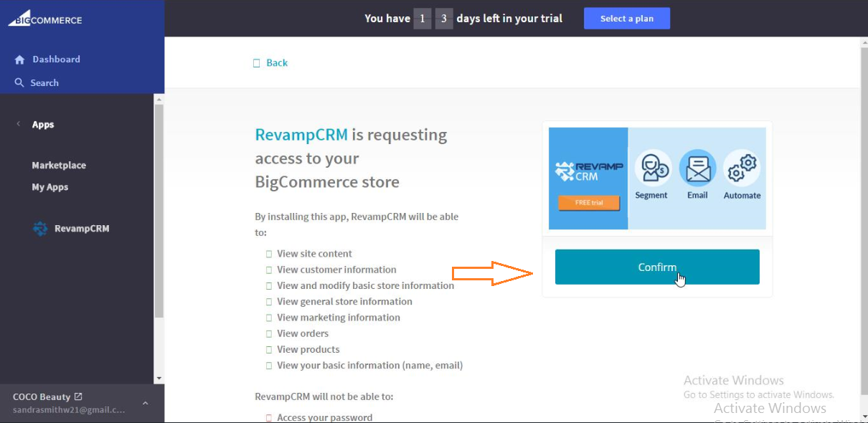Click the FREE trial orange badge

point(588,203)
